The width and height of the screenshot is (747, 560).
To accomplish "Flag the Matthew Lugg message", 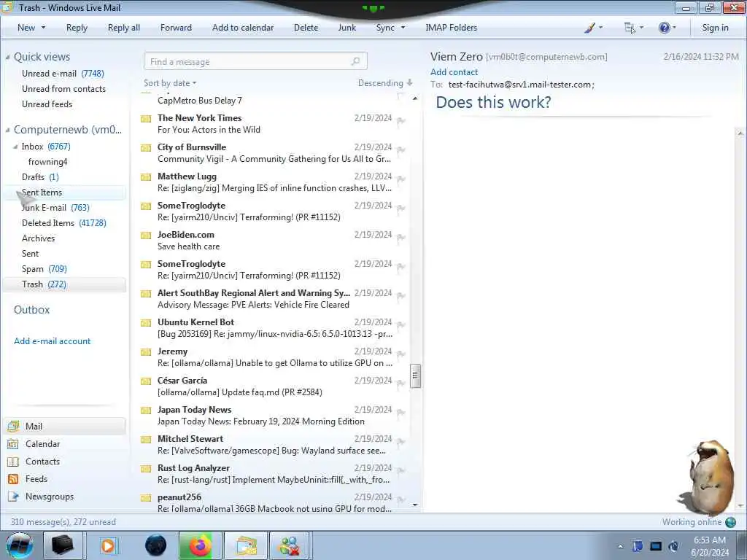I will [x=400, y=179].
